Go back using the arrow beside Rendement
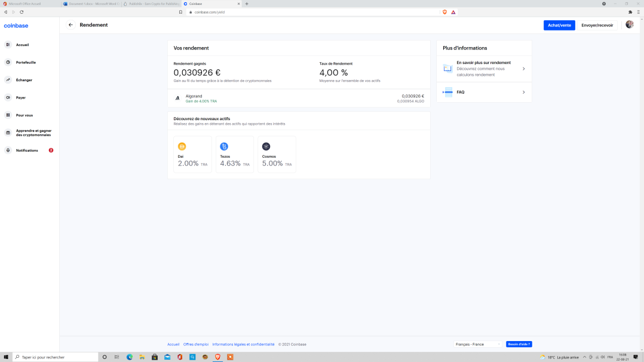 click(70, 25)
